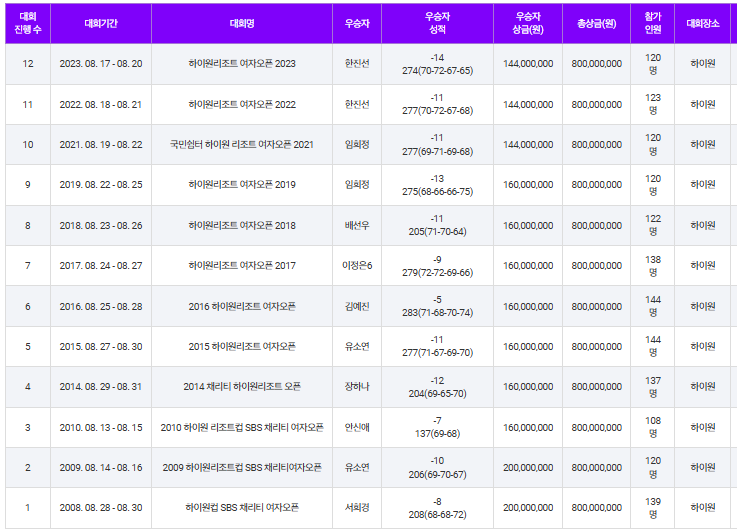Click winner '유소연' in the 2009 row

click(357, 468)
